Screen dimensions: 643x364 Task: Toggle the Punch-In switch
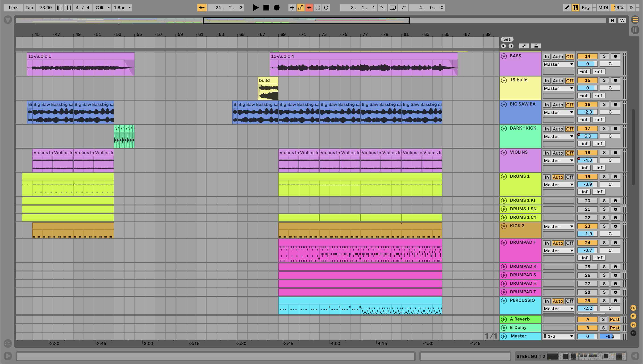382,8
